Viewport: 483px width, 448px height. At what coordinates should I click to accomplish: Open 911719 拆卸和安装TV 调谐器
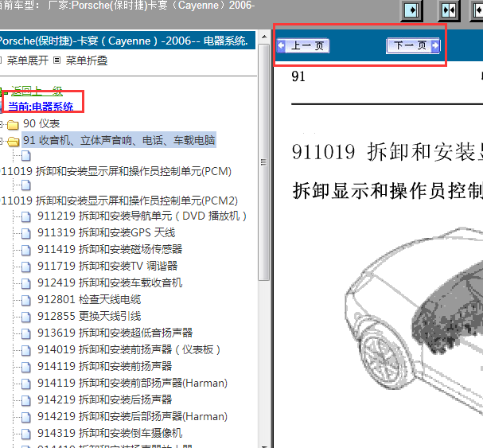107,266
